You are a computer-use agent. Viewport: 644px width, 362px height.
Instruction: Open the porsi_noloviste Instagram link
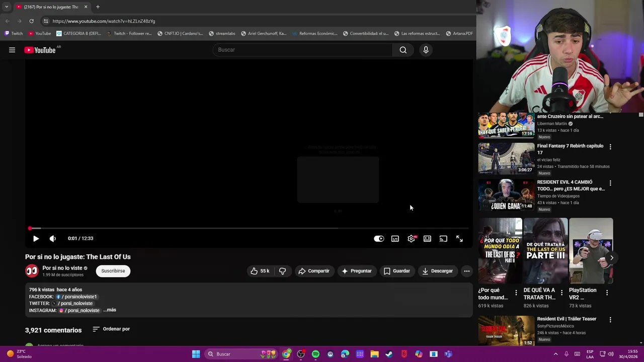(x=79, y=311)
